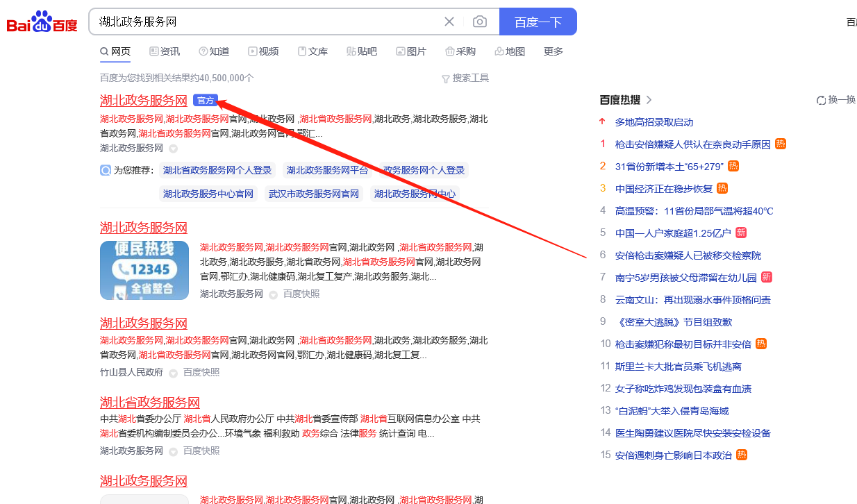
Task: Choose suggestion 湖北政务服务中心官网
Action: (208, 194)
